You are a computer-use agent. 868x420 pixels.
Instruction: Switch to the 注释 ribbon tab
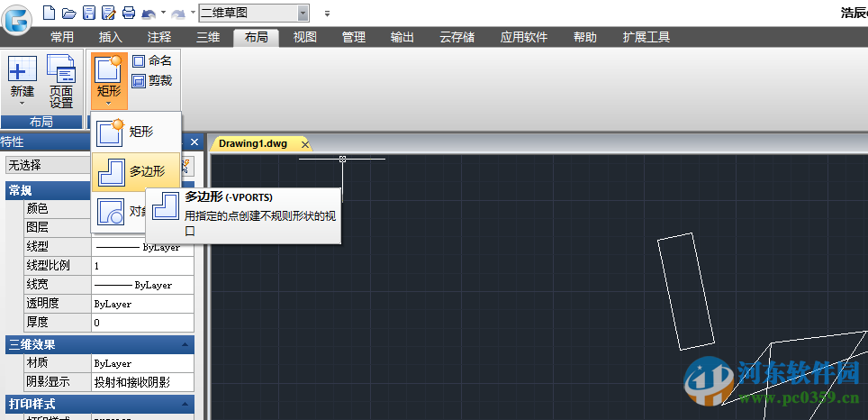click(x=158, y=37)
